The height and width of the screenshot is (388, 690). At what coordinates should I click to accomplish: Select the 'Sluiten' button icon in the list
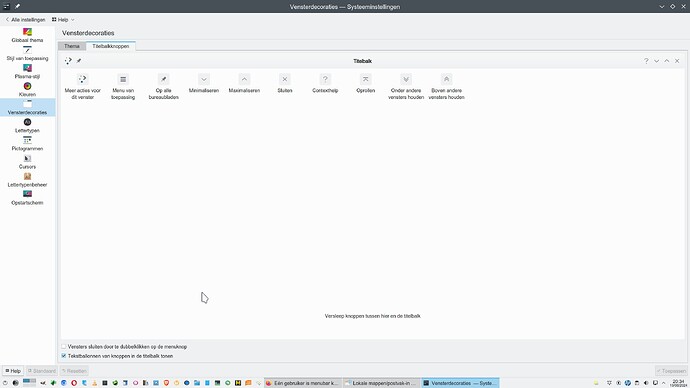click(x=285, y=79)
